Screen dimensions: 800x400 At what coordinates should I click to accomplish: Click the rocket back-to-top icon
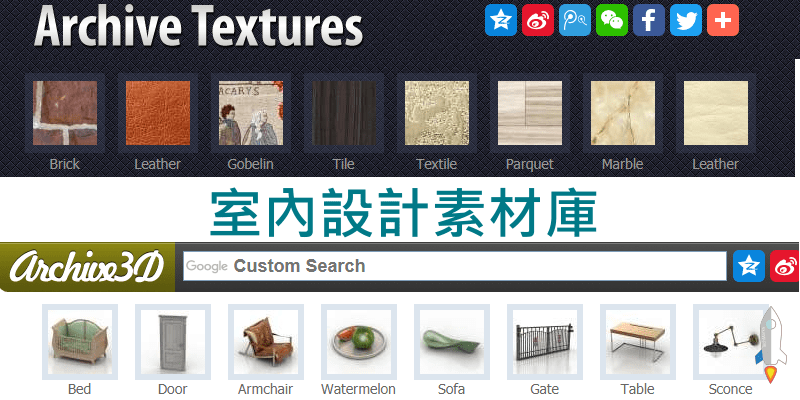coord(771,344)
